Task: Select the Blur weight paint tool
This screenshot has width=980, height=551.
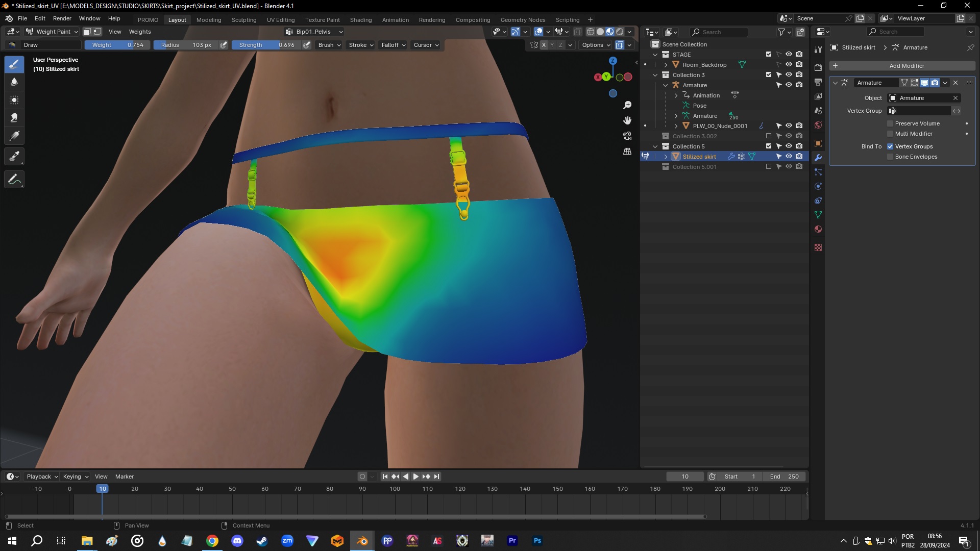Action: pyautogui.click(x=14, y=82)
